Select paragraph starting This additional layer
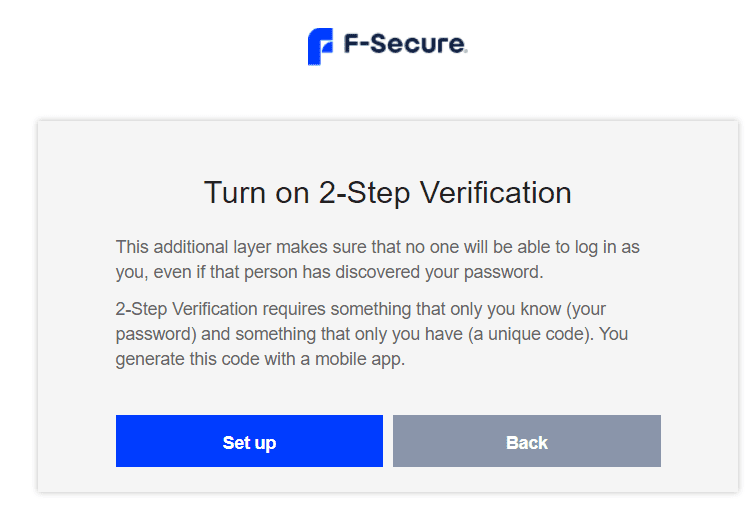This screenshot has width=756, height=507. pos(378,259)
